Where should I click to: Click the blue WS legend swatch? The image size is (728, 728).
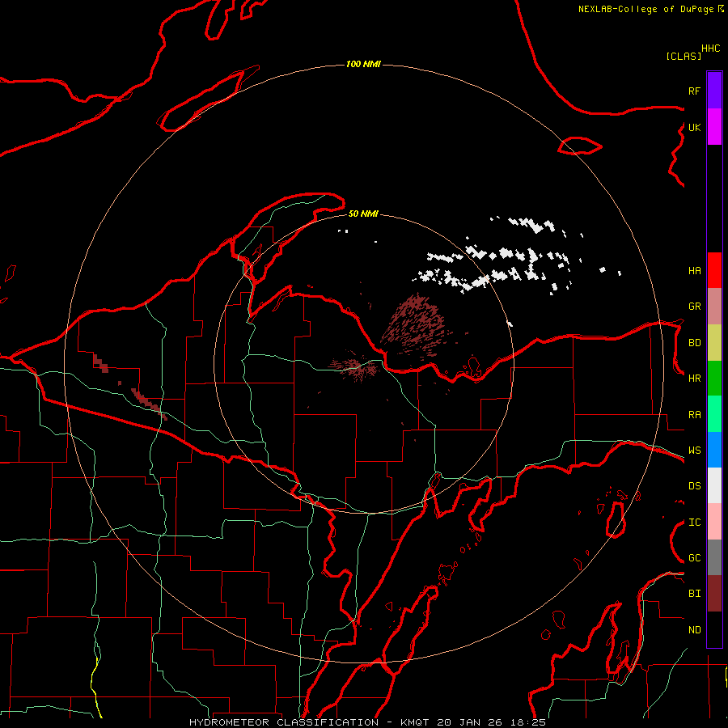tap(714, 450)
